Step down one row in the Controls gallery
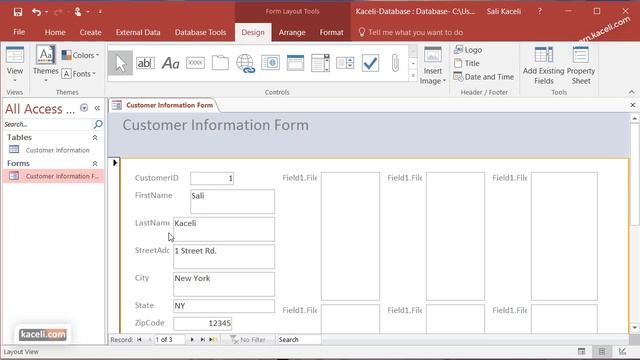This screenshot has height=360, width=640. (413, 64)
